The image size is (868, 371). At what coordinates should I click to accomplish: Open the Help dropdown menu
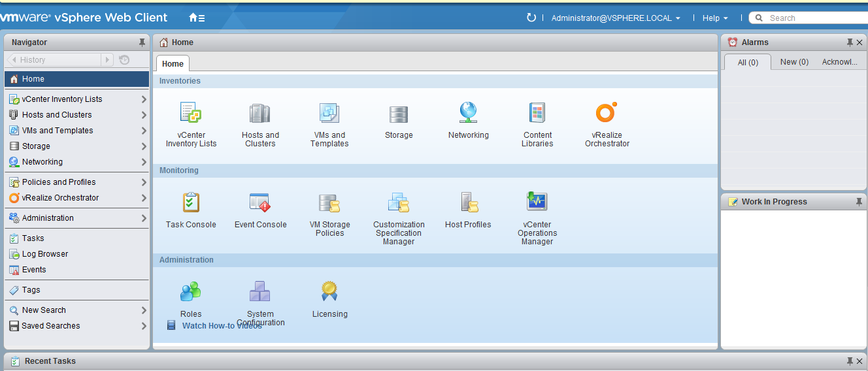click(x=715, y=18)
